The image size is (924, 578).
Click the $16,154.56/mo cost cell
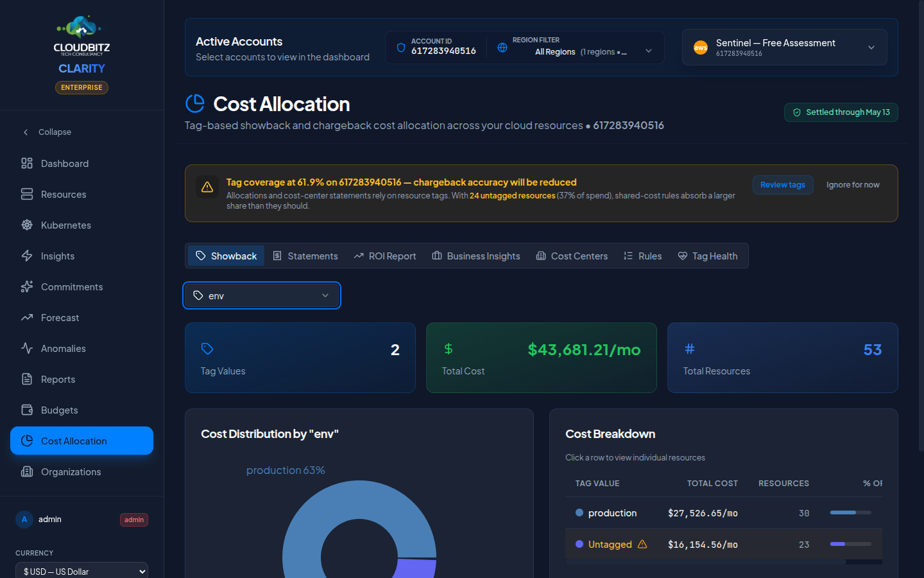pos(703,545)
